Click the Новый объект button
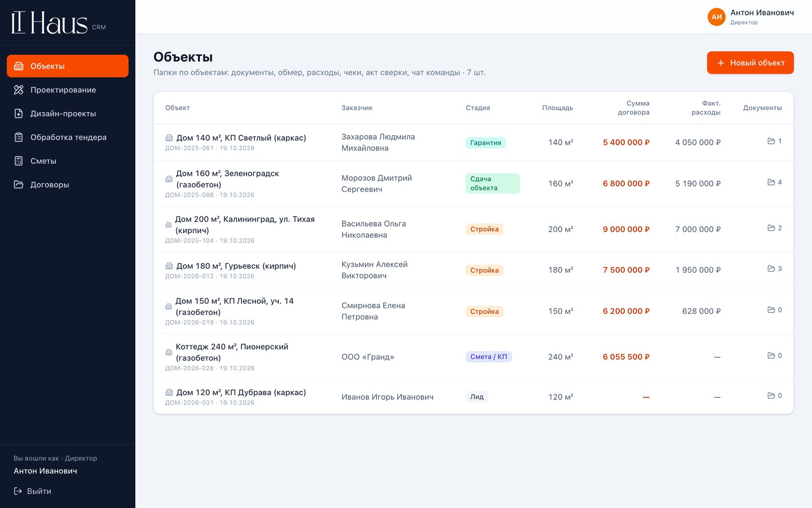 (750, 62)
